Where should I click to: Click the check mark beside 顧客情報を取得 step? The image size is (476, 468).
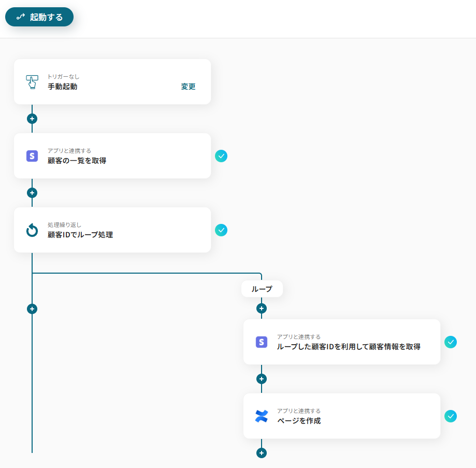(x=451, y=342)
